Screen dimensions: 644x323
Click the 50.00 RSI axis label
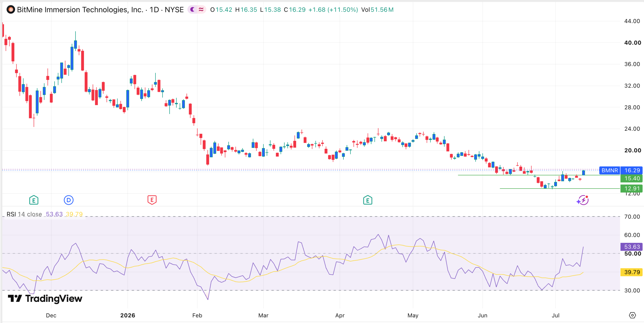point(632,254)
